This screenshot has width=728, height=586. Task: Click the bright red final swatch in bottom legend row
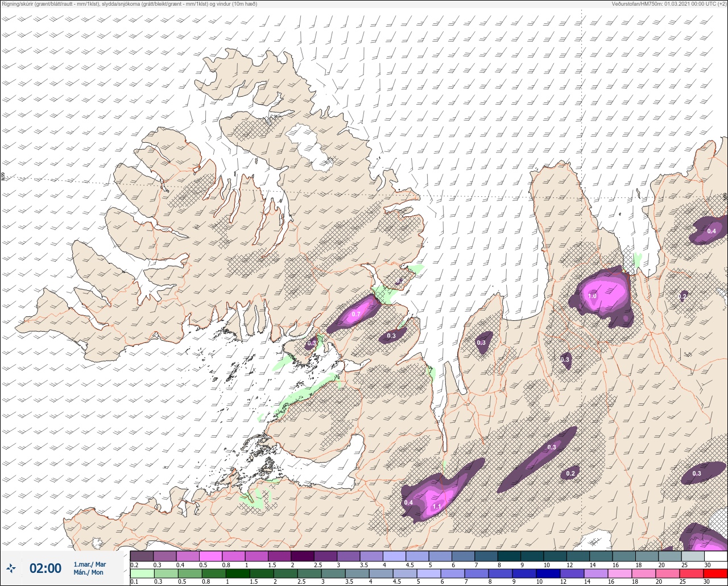tap(715, 573)
